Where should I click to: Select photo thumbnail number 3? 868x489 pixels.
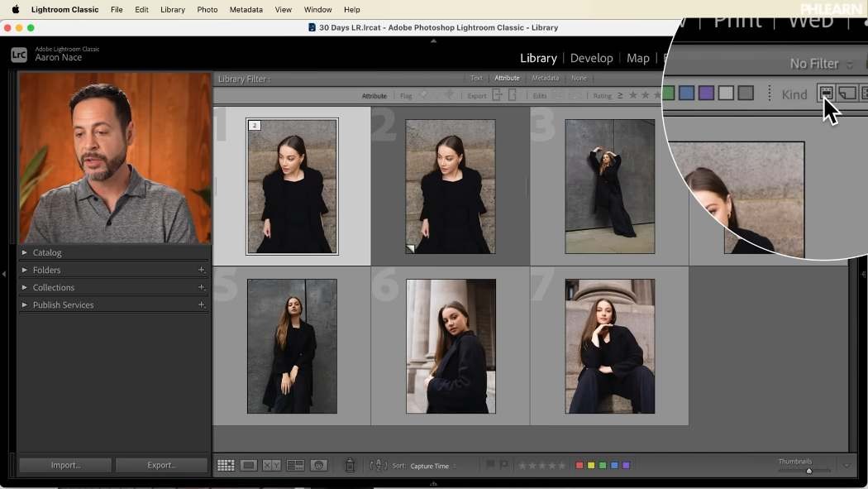tap(609, 187)
